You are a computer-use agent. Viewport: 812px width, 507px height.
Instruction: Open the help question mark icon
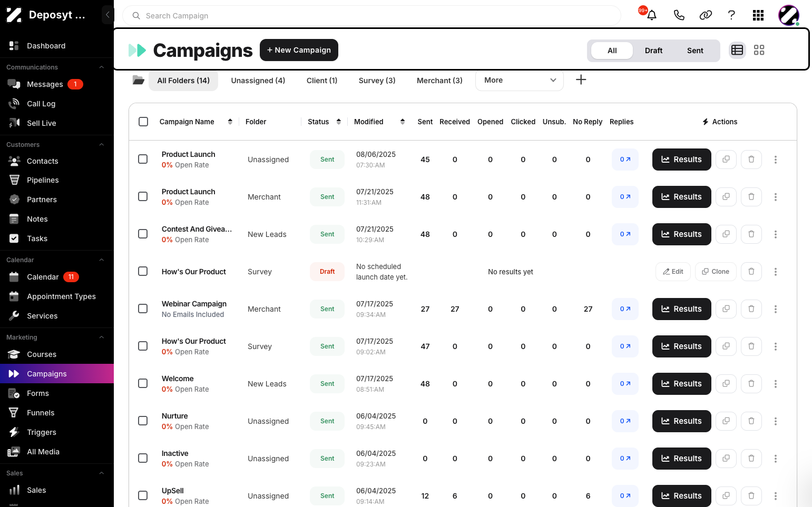tap(731, 15)
